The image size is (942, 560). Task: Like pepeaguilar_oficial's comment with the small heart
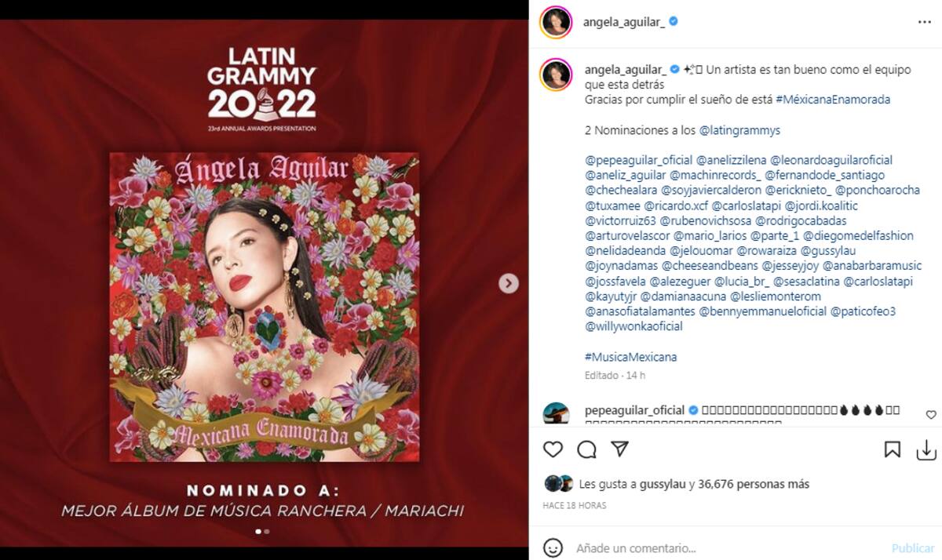click(x=931, y=414)
